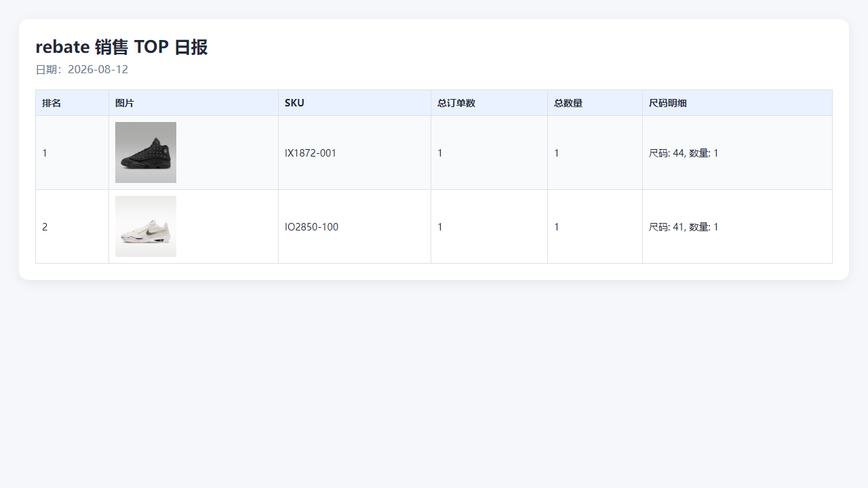Click rank 1 in the first row
Image resolution: width=868 pixels, height=488 pixels.
point(45,153)
